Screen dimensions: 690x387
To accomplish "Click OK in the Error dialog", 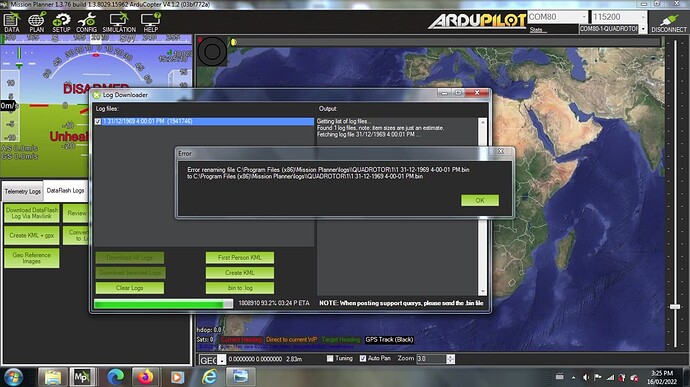I will [x=480, y=200].
